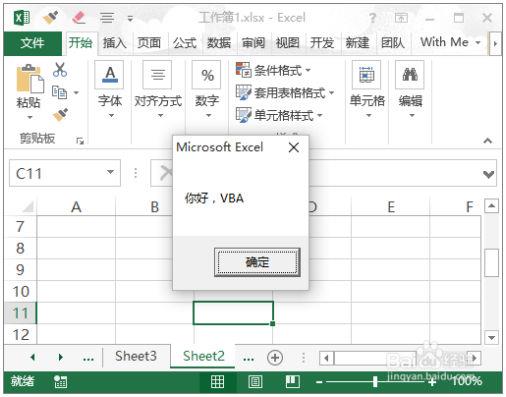This screenshot has width=506, height=397.
Task: Click the Excel application icon in title bar
Action: (22, 17)
